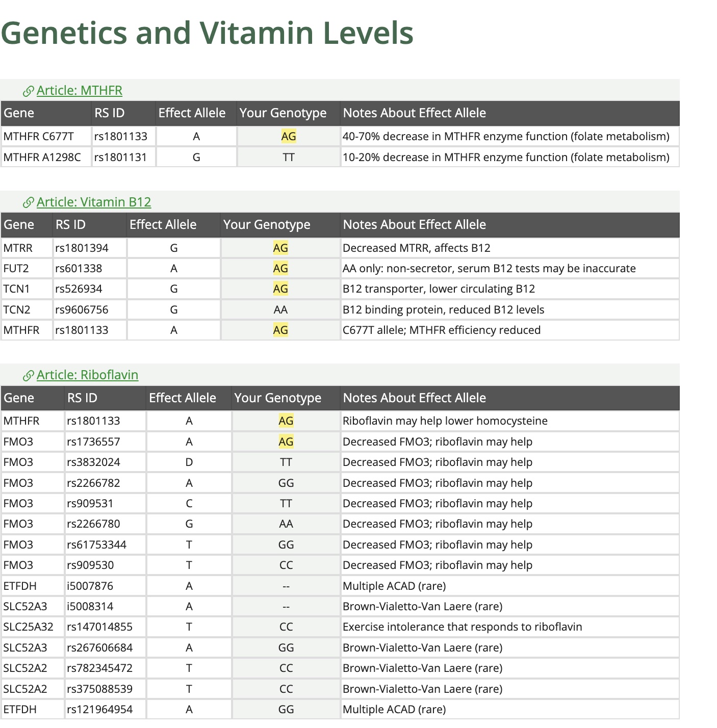Click the highlighted AG genotype for MTRR
Viewport: 717px width, 728px height.
click(280, 248)
